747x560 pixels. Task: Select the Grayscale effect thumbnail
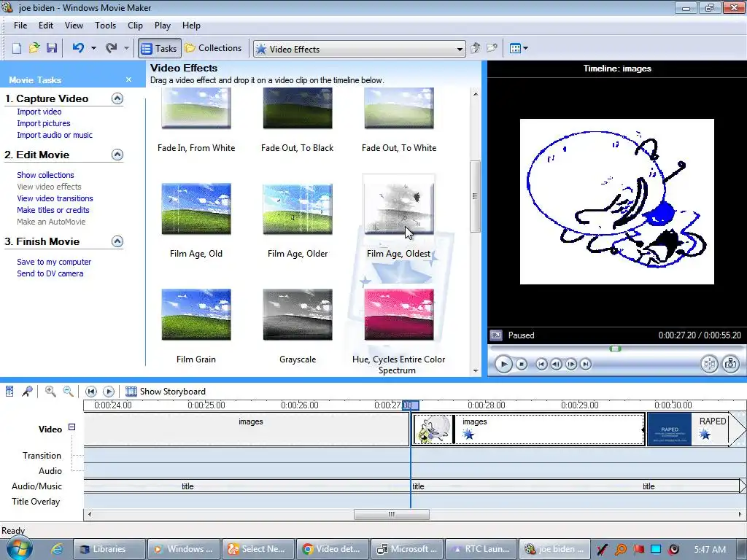click(298, 314)
